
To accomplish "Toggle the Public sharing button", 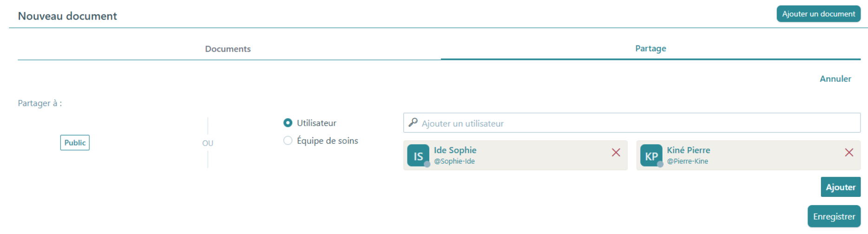I will coord(75,143).
